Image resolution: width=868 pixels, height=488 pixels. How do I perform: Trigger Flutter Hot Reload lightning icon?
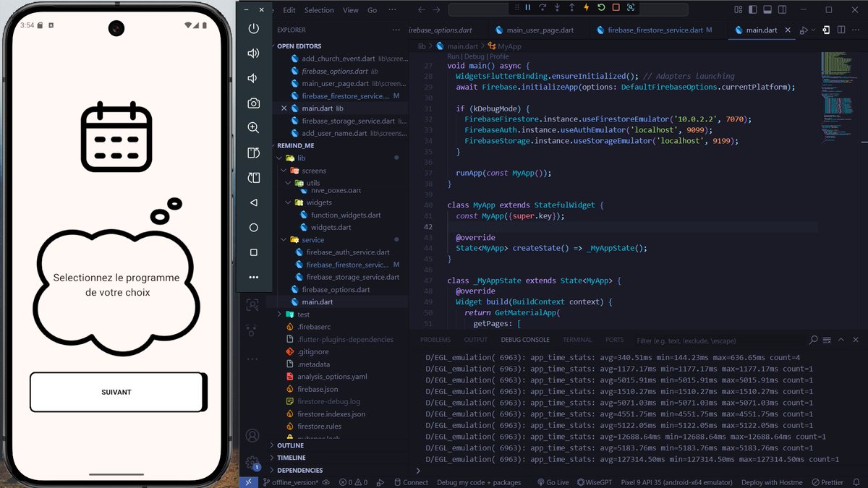[586, 8]
